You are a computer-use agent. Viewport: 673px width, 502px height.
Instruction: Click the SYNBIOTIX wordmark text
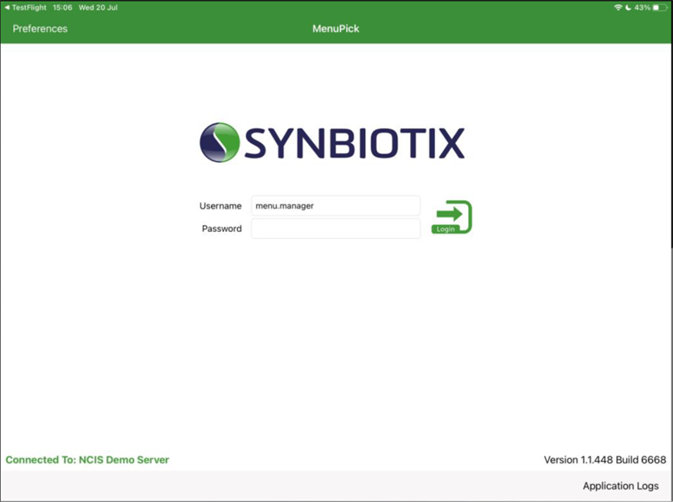[x=355, y=143]
